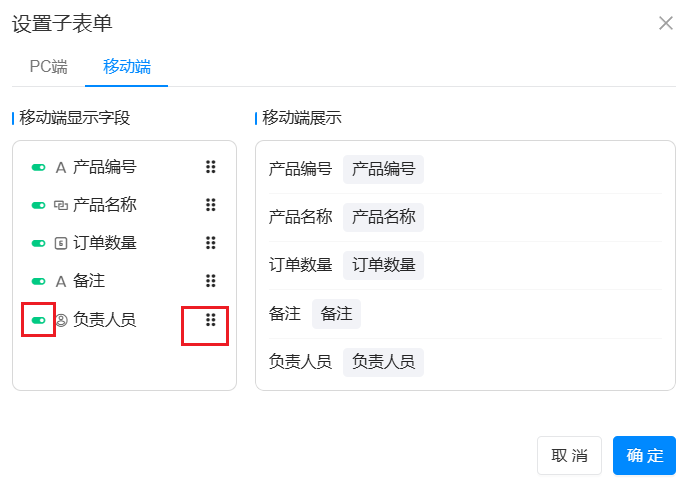Click drag handle for 产品编号 field
Screen dimensions: 684x480
point(210,167)
